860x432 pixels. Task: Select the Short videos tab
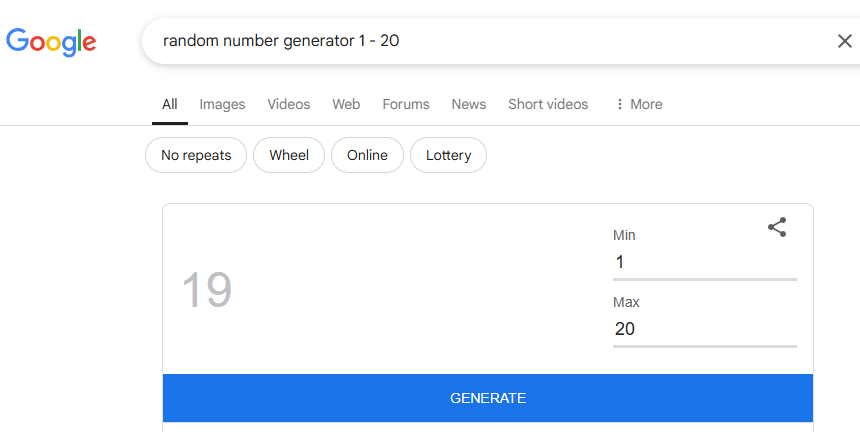(548, 104)
